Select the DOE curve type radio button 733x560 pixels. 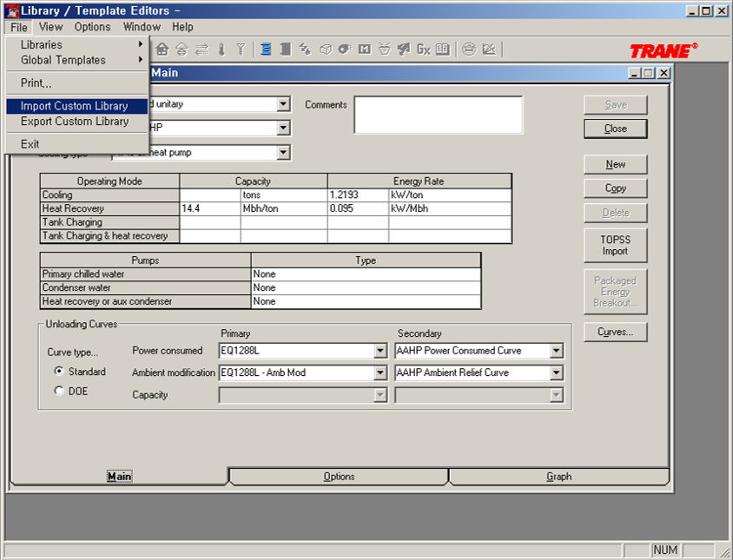pyautogui.click(x=59, y=391)
